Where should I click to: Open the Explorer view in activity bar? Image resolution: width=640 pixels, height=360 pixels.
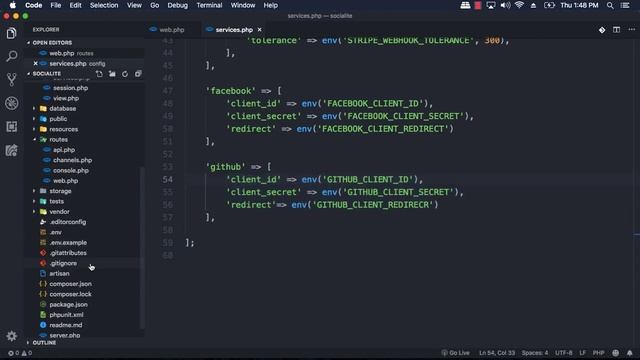pos(11,33)
